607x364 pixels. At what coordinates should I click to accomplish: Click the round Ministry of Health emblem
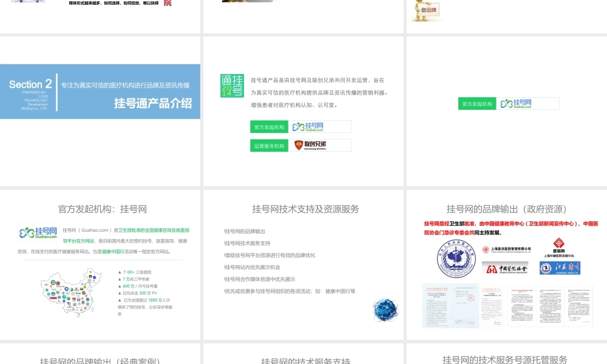pyautogui.click(x=456, y=258)
